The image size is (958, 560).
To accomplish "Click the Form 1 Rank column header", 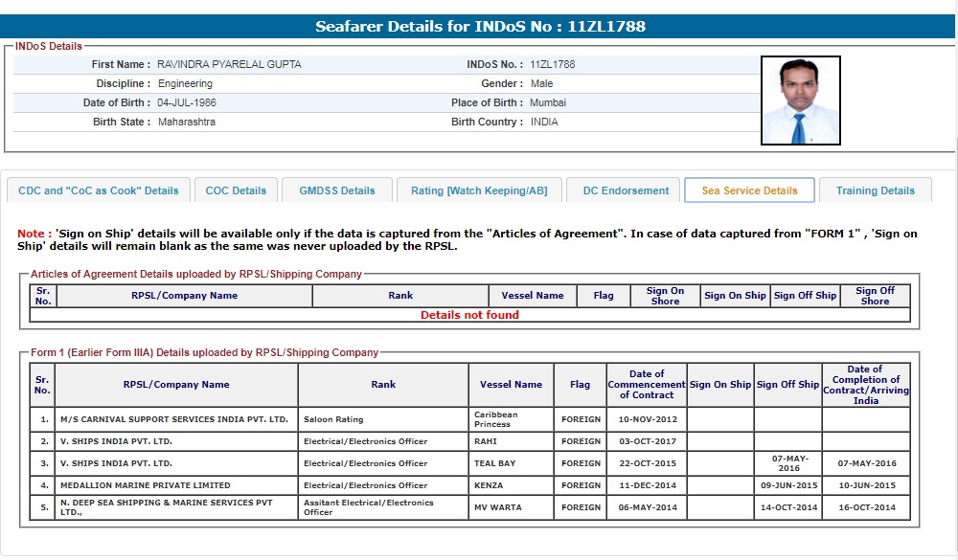I will tap(383, 385).
